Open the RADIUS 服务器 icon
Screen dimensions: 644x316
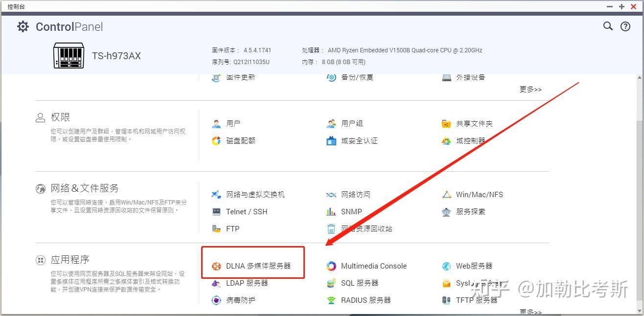[331, 300]
